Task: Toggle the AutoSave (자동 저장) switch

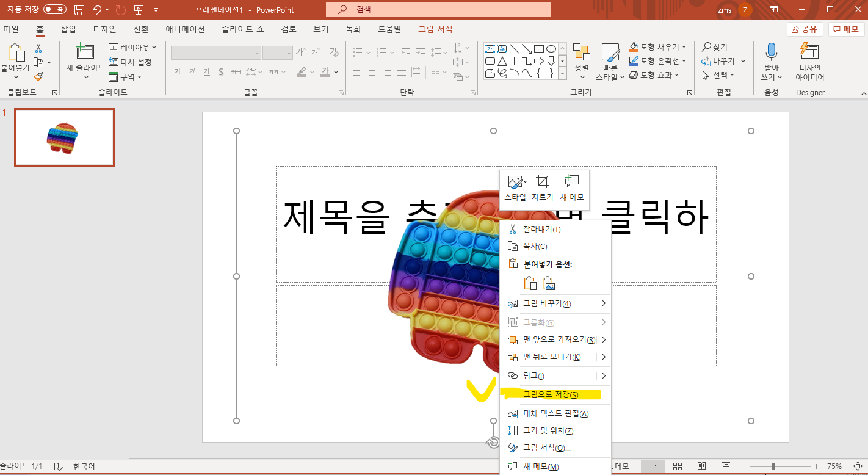Action: [55, 10]
